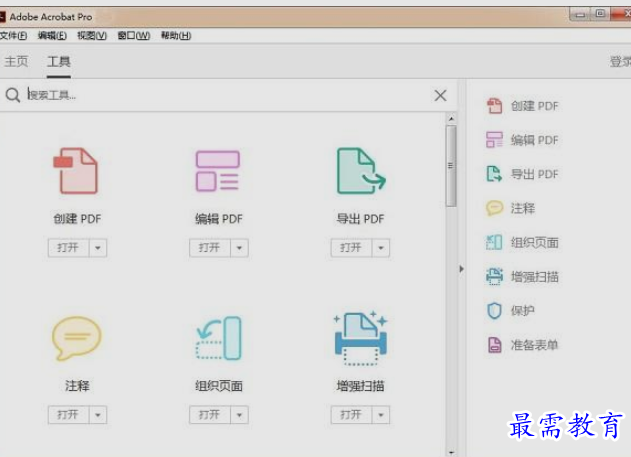The image size is (631, 457).
Task: Select 保护 text in right pane
Action: (x=523, y=311)
